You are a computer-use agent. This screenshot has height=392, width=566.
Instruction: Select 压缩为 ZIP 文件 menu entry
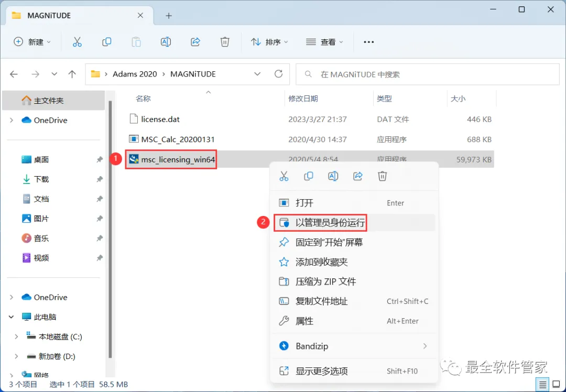pos(354,281)
